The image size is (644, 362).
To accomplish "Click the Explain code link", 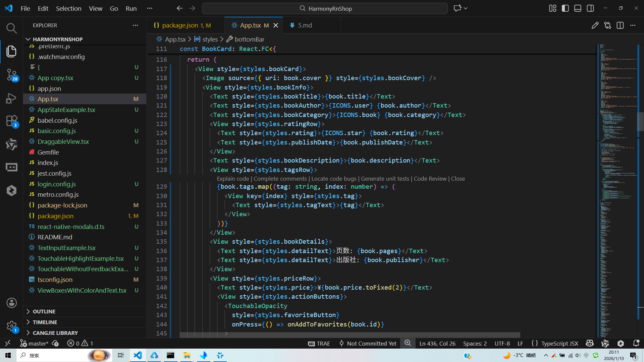I will tap(233, 179).
